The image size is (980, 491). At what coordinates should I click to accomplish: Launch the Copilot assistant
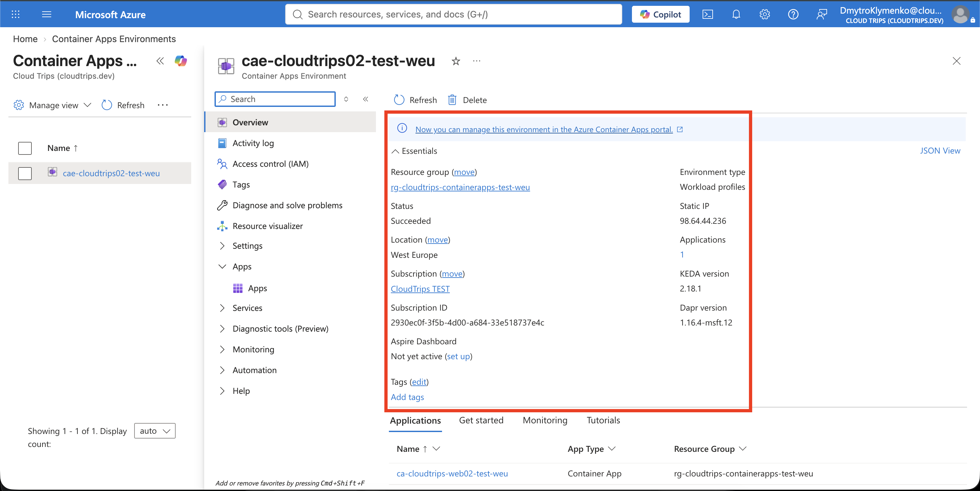pos(660,15)
